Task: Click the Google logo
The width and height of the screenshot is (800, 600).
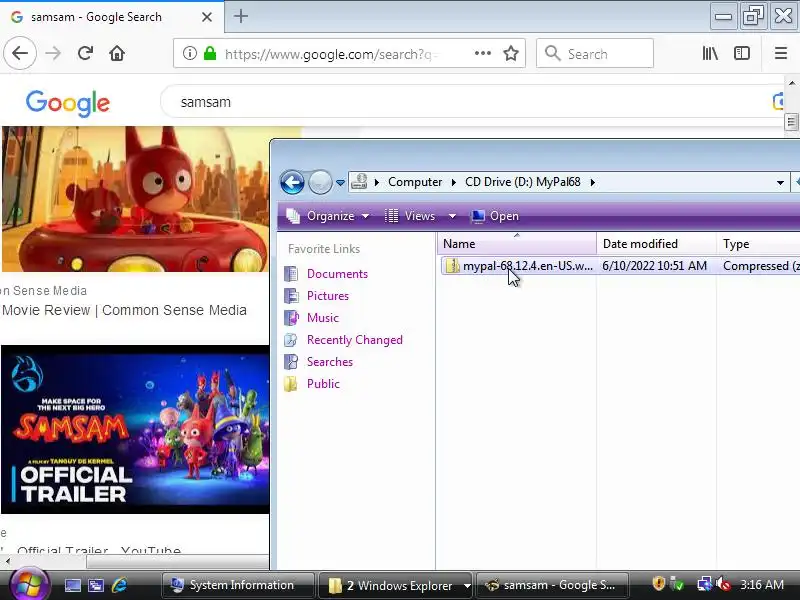Action: [68, 103]
